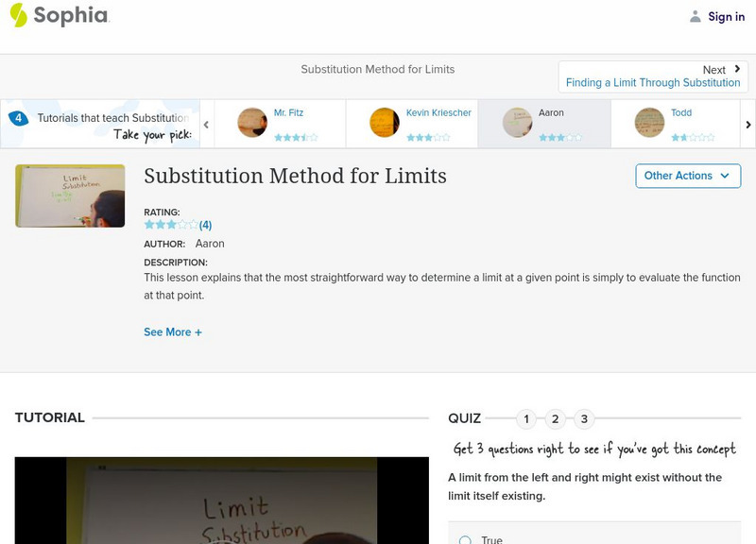Select the True radio option

465,539
